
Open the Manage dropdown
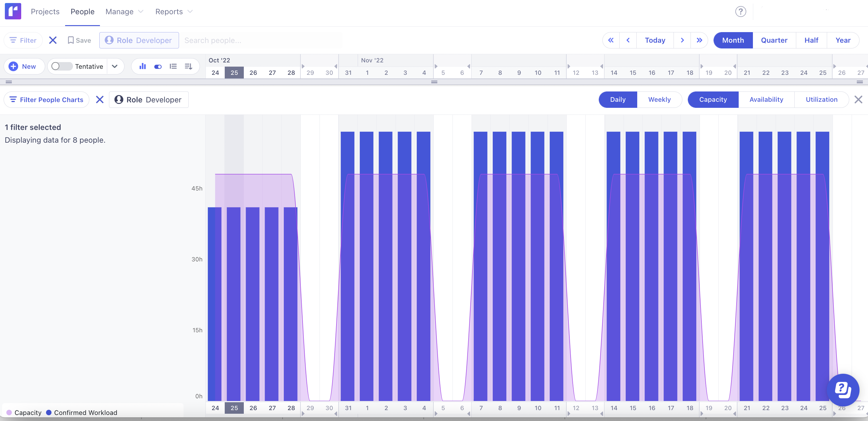[x=124, y=11]
